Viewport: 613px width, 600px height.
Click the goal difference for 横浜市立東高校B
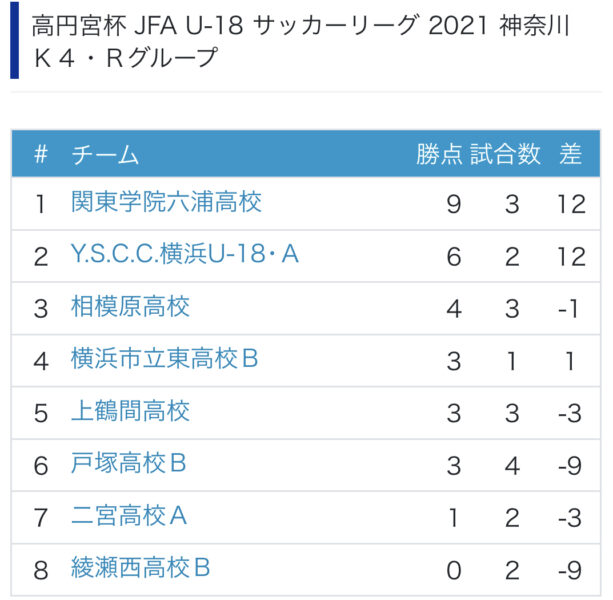(x=570, y=360)
